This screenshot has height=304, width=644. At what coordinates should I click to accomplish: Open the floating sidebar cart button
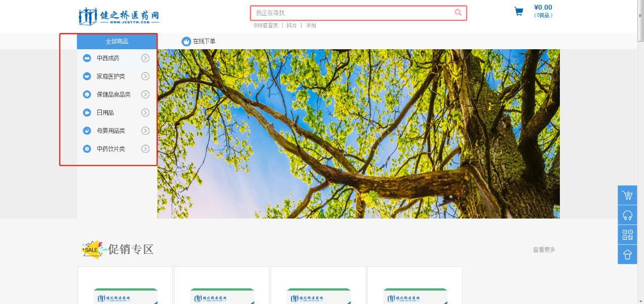[627, 195]
